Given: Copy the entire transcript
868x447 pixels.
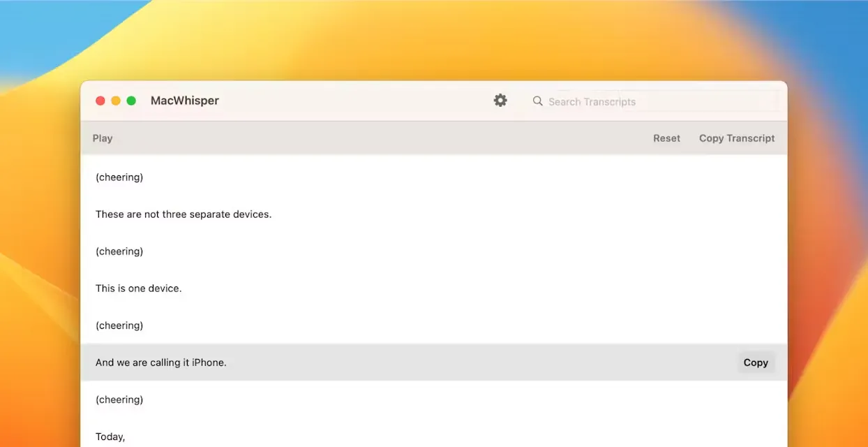Looking at the screenshot, I should coord(737,138).
